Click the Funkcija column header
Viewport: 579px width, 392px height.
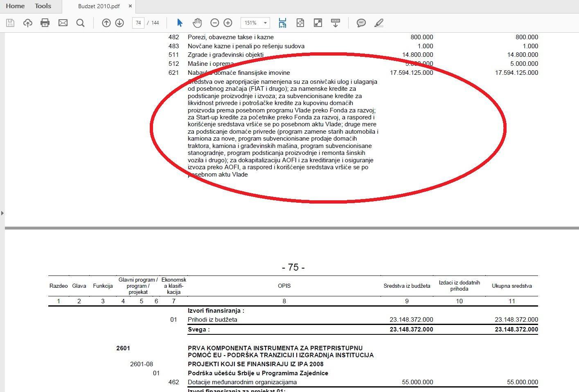click(x=103, y=286)
